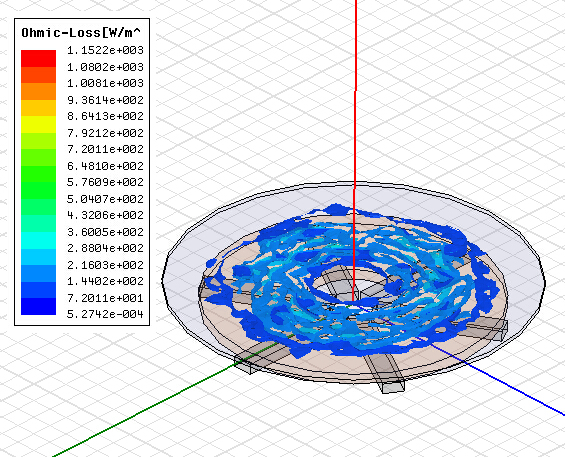The width and height of the screenshot is (565, 457).
Task: Select the 5.7609e+002 legend value
Action: point(105,182)
